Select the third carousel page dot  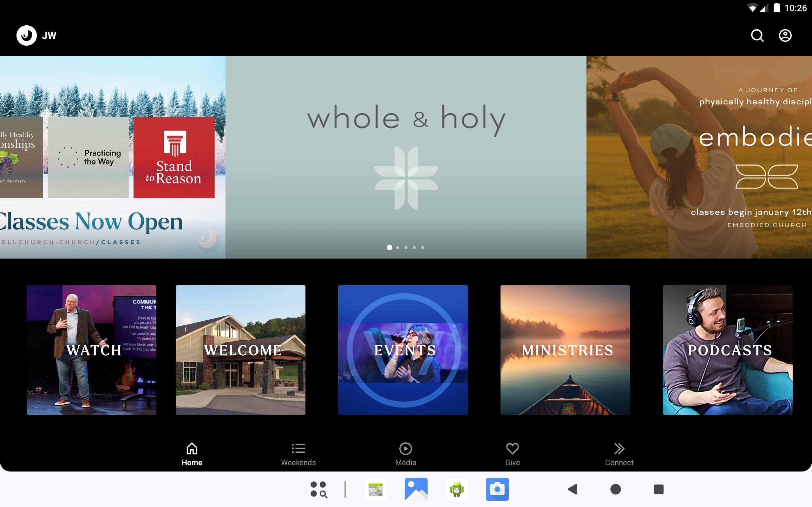(406, 247)
